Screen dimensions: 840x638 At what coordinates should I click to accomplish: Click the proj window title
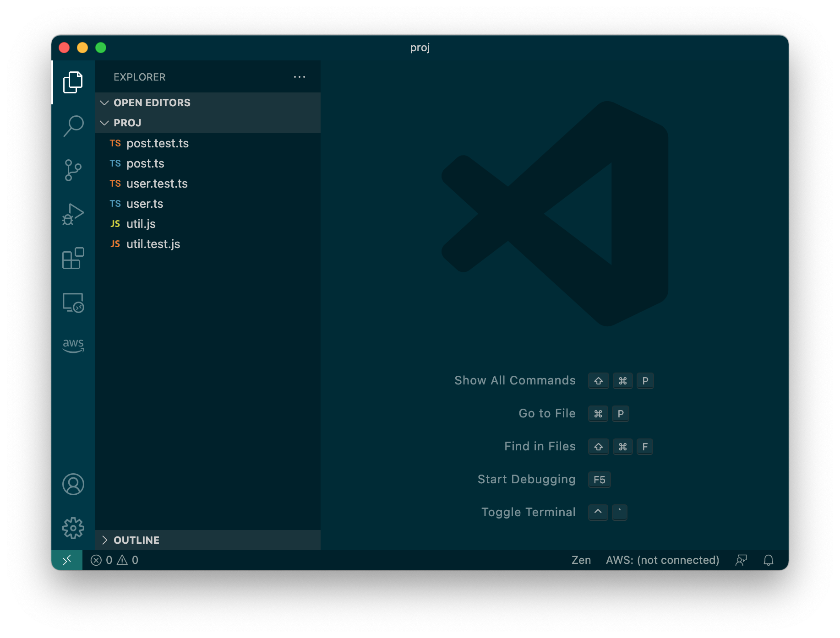click(420, 48)
